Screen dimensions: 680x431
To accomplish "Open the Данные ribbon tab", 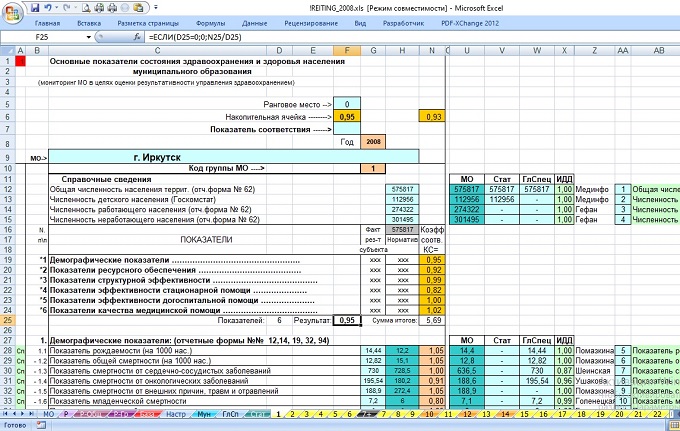I will [x=255, y=23].
